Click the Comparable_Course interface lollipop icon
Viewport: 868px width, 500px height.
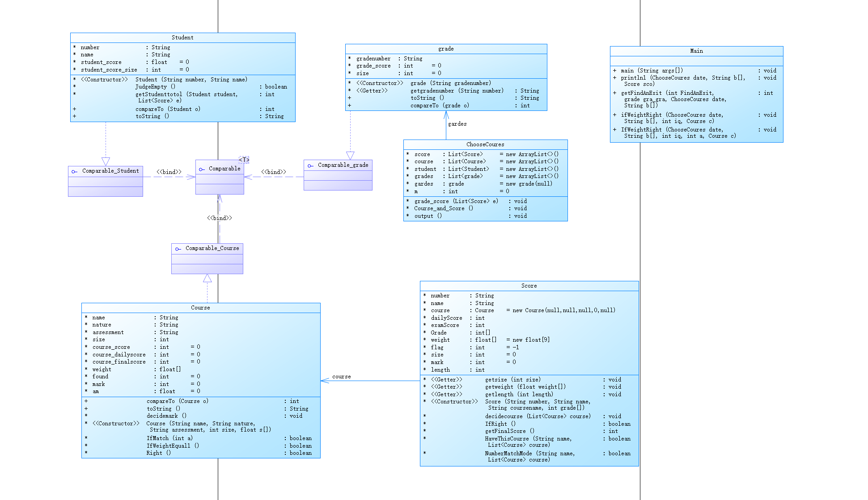click(x=178, y=249)
